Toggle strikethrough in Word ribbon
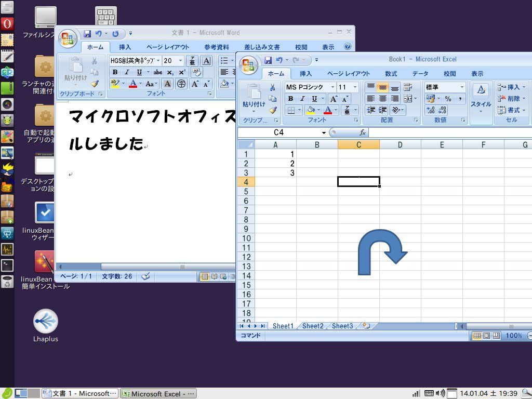The height and width of the screenshot is (399, 532). [x=158, y=72]
